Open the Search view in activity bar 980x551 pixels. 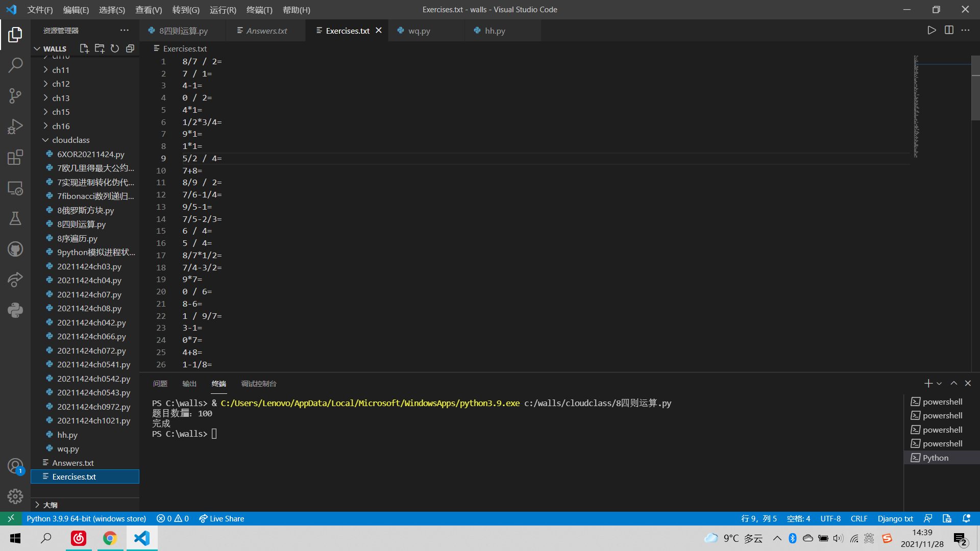15,65
